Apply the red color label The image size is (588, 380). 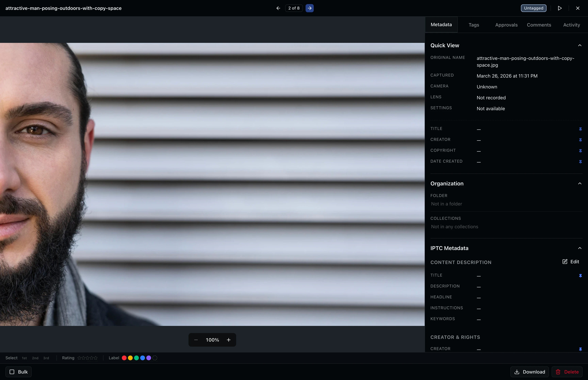pos(124,358)
